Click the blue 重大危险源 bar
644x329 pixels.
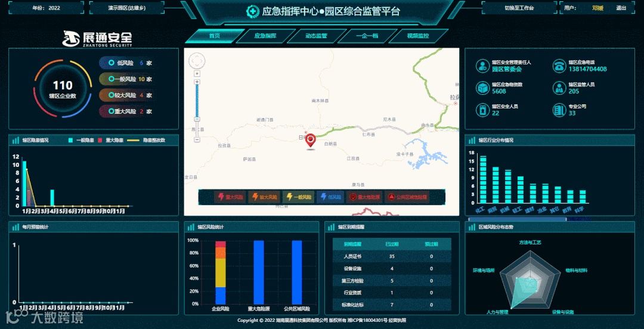[x=259, y=272]
